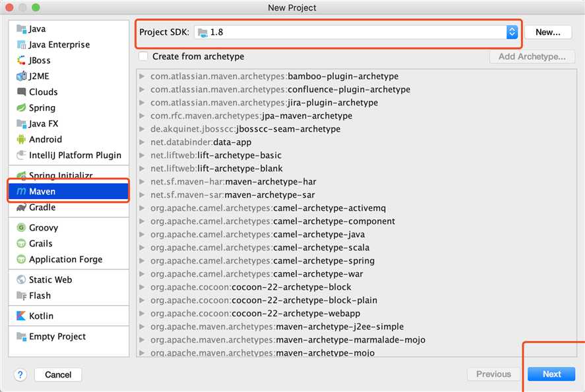Select camel-archetype-war row

pos(357,274)
